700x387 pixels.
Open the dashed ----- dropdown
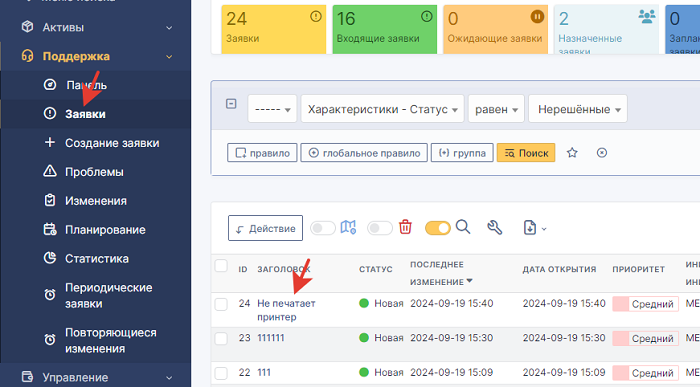click(x=272, y=108)
